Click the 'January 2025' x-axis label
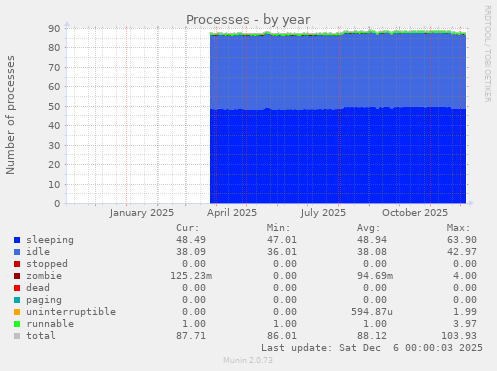The height and width of the screenshot is (371, 497). click(142, 213)
